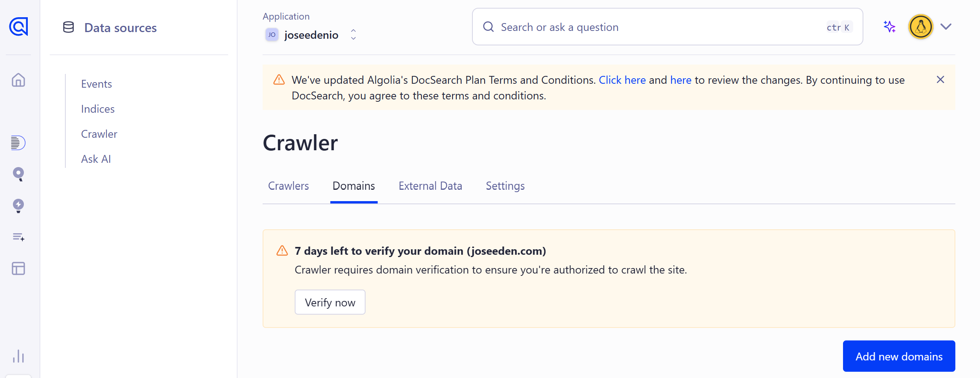Click the Algolia logo icon
Image resolution: width=980 pixels, height=378 pixels.
[x=18, y=27]
